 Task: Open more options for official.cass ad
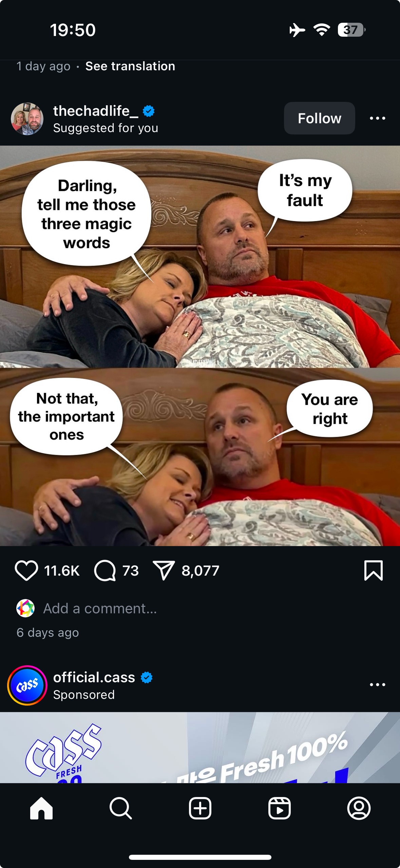pos(377,685)
